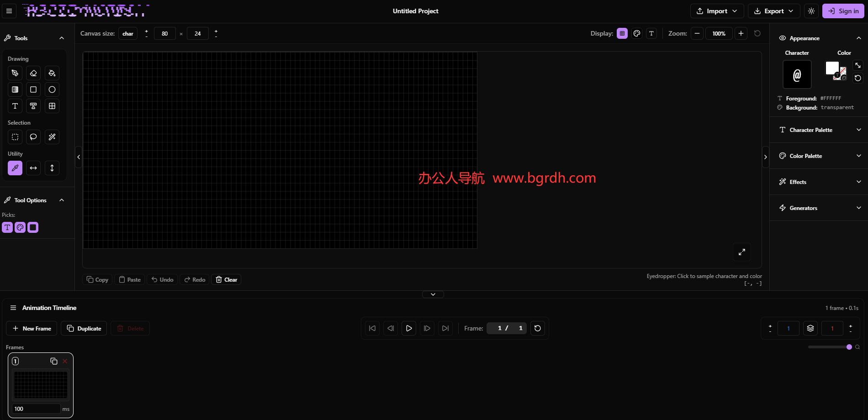
Task: Activate the Flip Horizontal utility
Action: coord(33,168)
